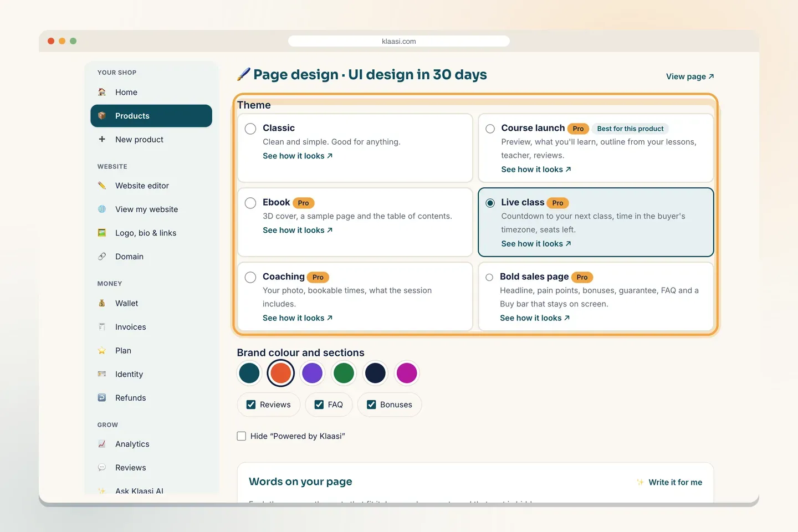This screenshot has width=798, height=532.
Task: Click Write it for me text
Action: (676, 482)
